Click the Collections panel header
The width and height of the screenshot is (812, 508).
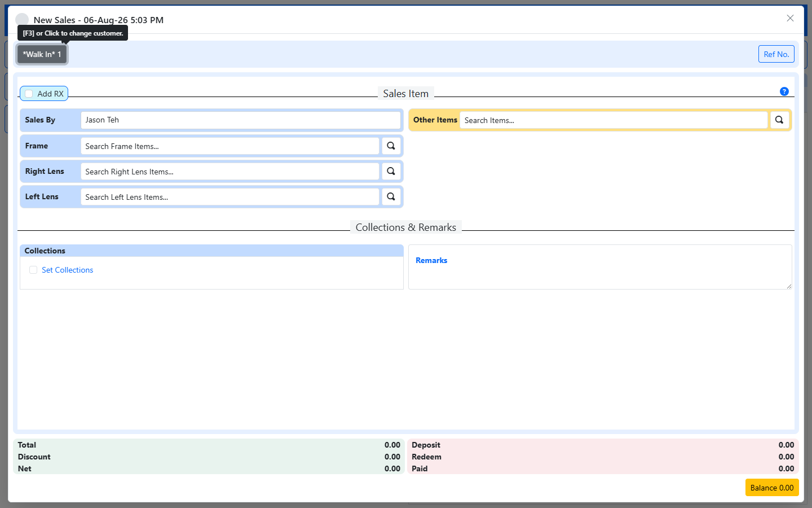tap(211, 251)
